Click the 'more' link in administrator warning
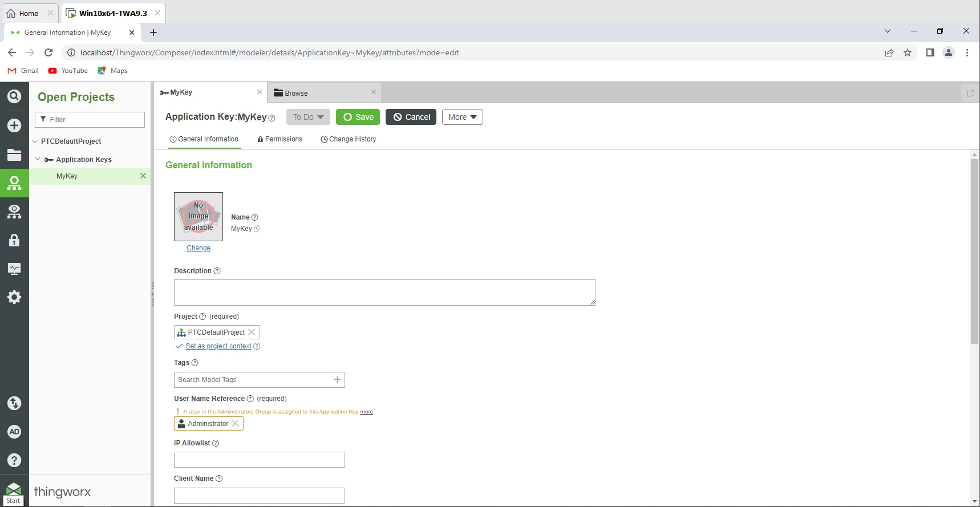 pyautogui.click(x=366, y=412)
